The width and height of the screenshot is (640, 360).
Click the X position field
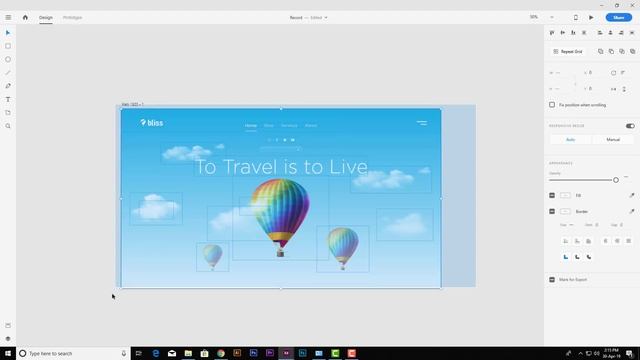[x=591, y=73]
